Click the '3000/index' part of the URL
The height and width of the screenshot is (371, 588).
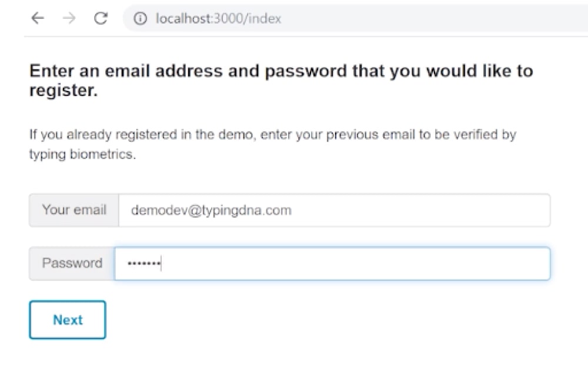pos(248,18)
